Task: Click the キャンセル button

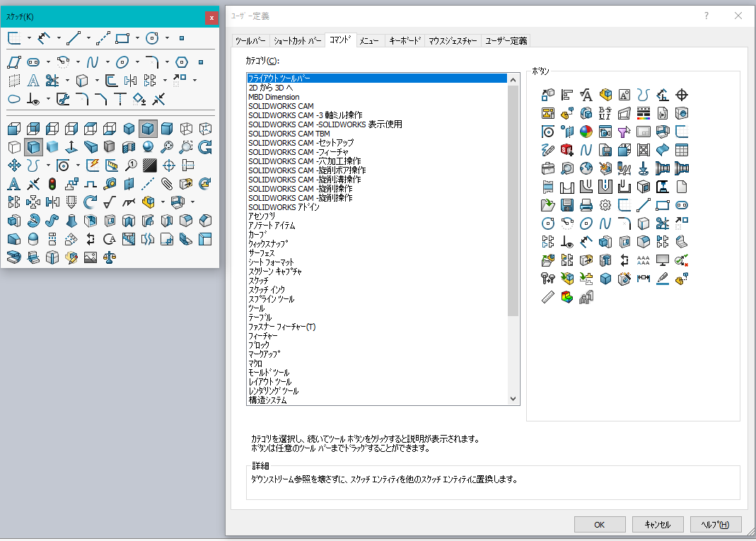Action: pyautogui.click(x=657, y=524)
